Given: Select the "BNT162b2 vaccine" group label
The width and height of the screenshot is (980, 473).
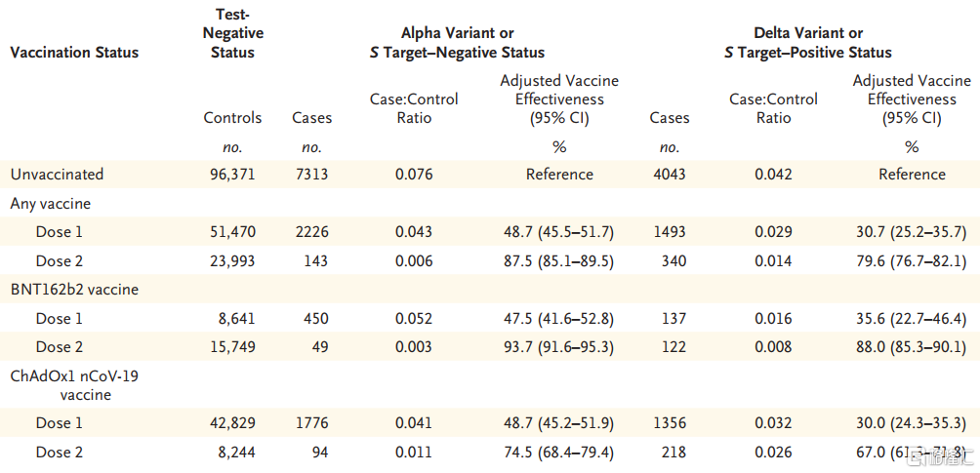Looking at the screenshot, I should coord(74,290).
